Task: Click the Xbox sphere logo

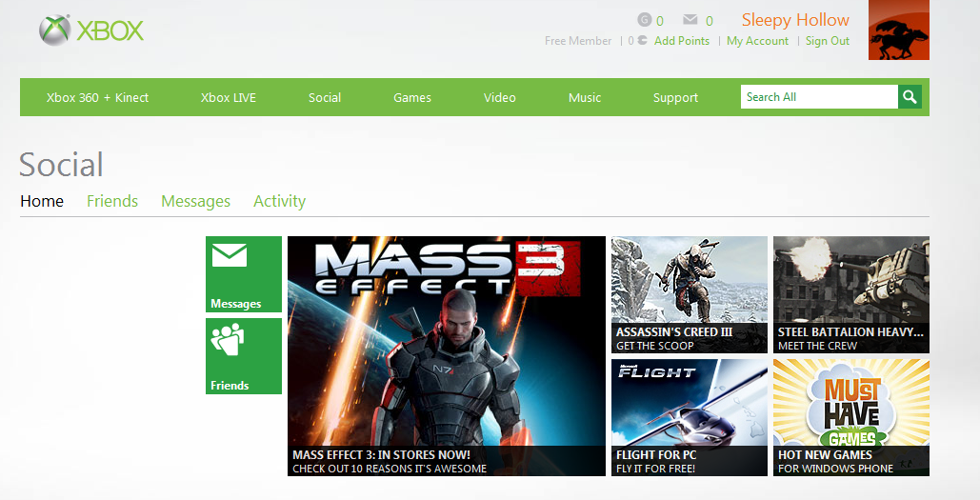Action: pos(55,30)
